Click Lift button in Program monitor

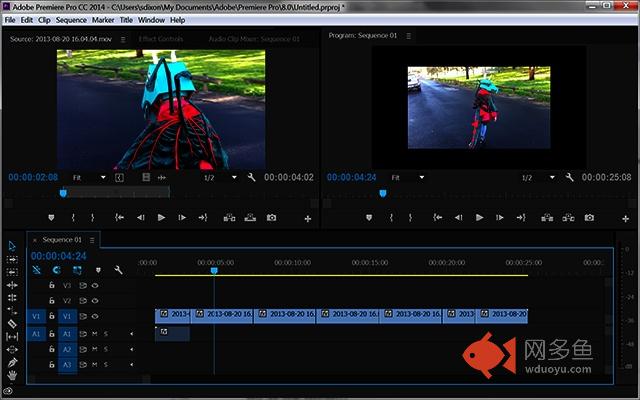tap(547, 218)
